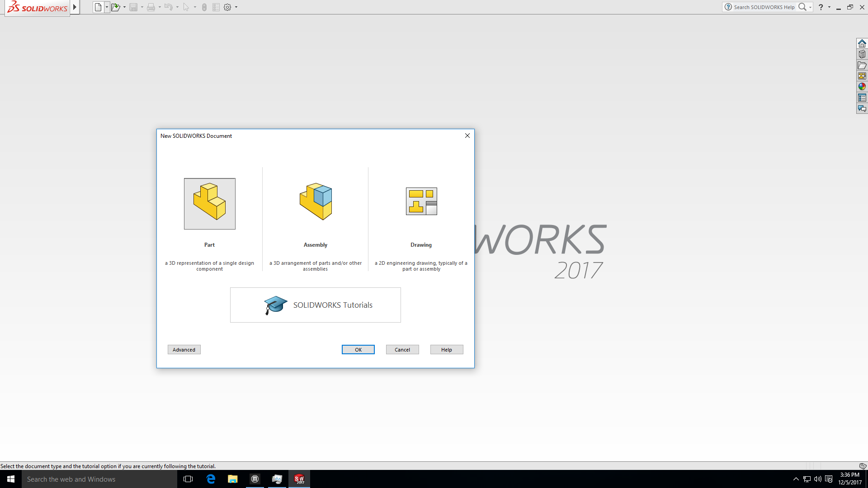Click the Advanced button
Viewport: 868px width, 488px height.
point(184,349)
